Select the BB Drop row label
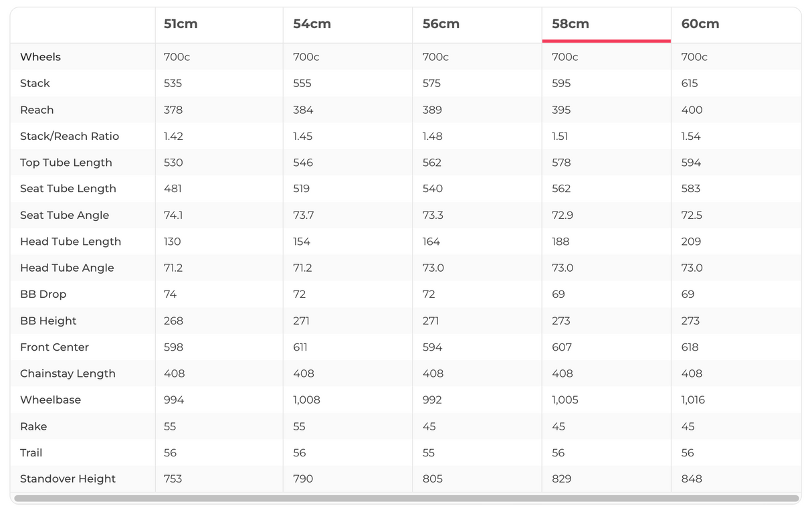The image size is (812, 512). pyautogui.click(x=43, y=294)
